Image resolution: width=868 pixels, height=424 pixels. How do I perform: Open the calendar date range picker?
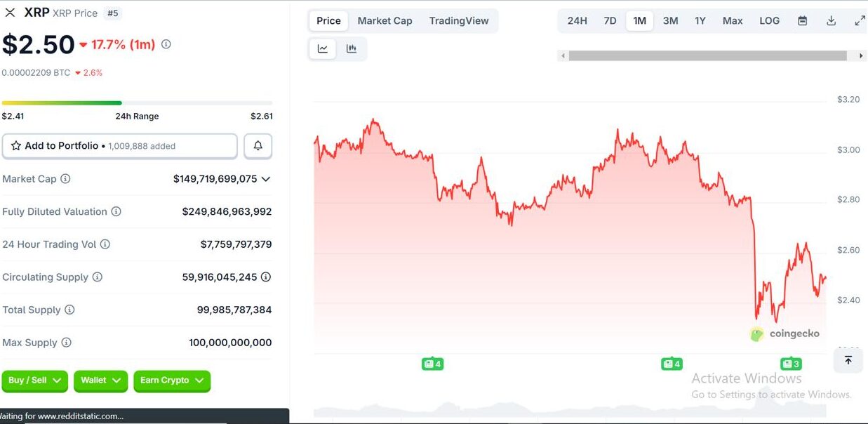coord(802,21)
